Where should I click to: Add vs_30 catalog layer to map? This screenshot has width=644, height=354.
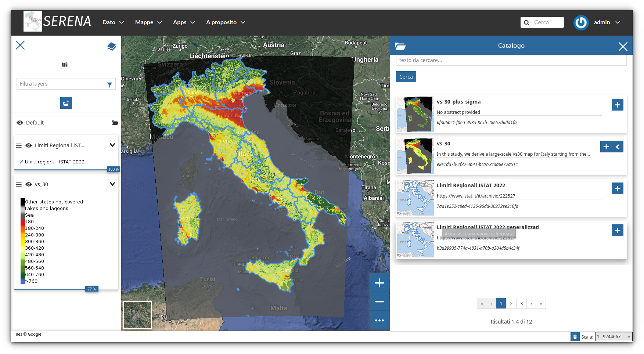pyautogui.click(x=606, y=147)
